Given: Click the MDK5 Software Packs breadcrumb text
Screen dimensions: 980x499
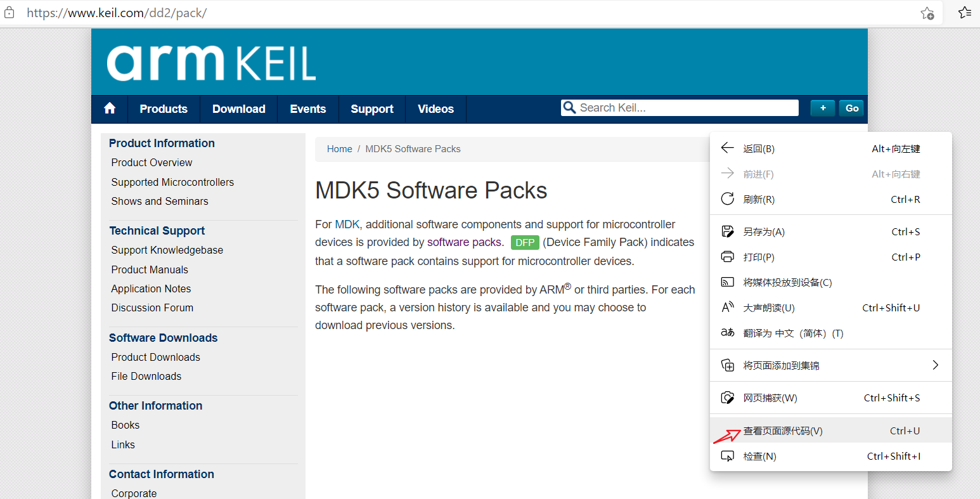Looking at the screenshot, I should (x=413, y=149).
